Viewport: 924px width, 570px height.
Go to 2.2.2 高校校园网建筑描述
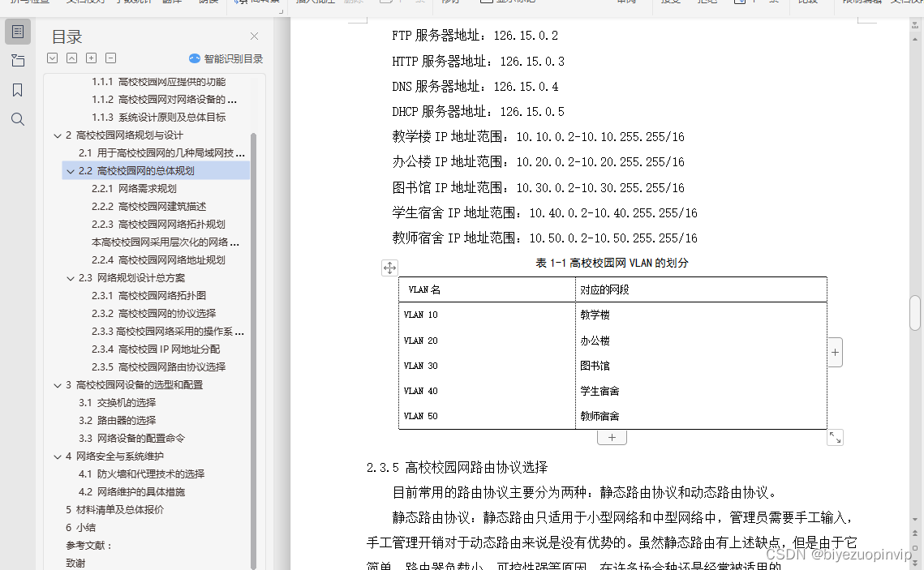point(148,207)
